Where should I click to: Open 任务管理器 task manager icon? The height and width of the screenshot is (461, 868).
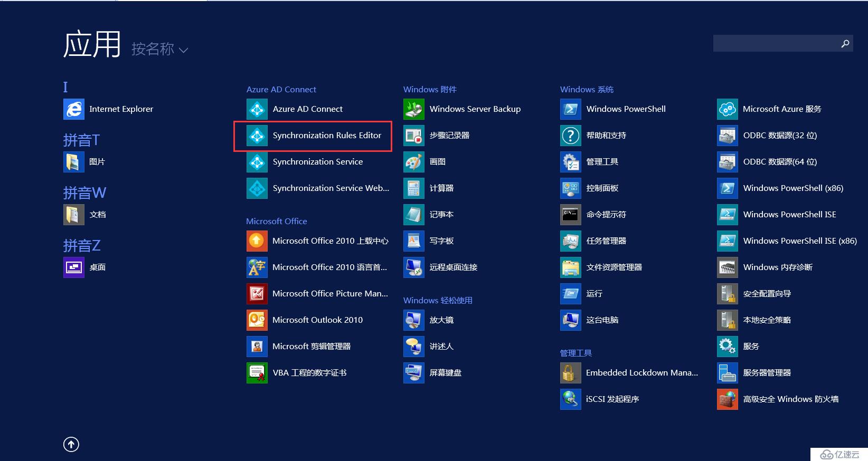(x=571, y=241)
